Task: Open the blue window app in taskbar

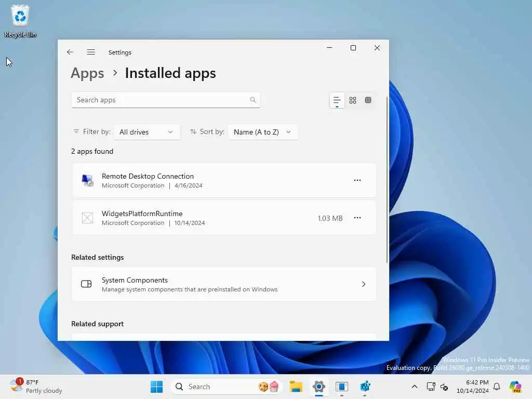Action: pos(342,387)
